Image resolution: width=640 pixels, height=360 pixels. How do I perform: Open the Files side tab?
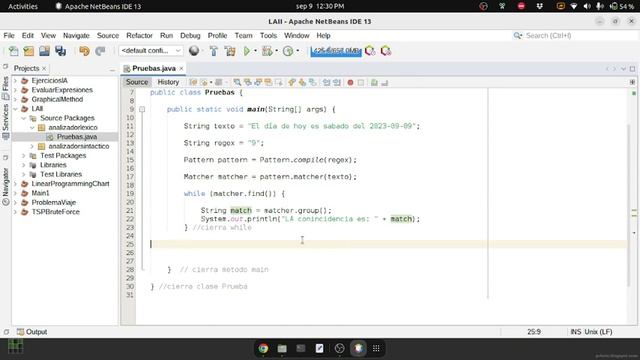pos(5,87)
